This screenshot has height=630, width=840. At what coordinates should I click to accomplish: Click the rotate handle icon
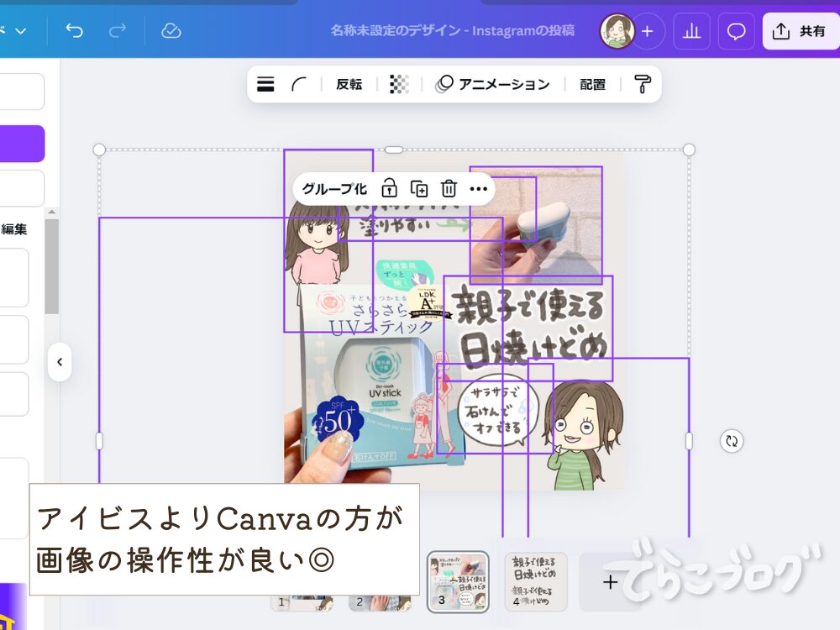coord(732,442)
